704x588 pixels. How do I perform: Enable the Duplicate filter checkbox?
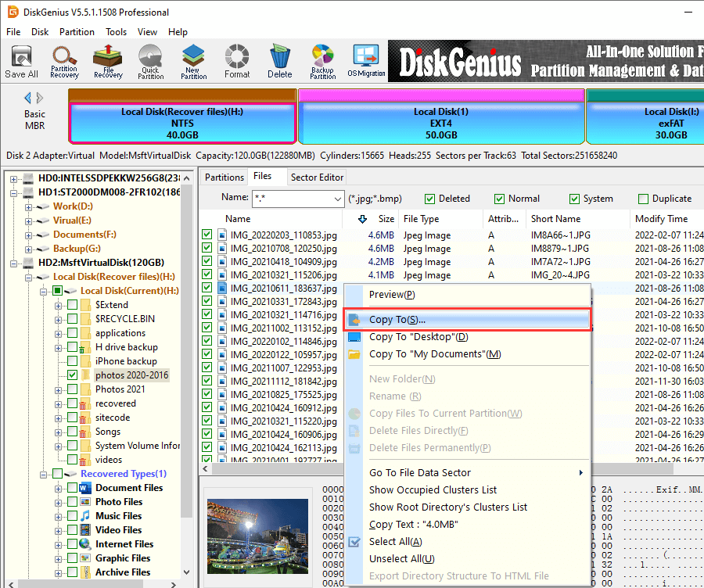pos(644,199)
